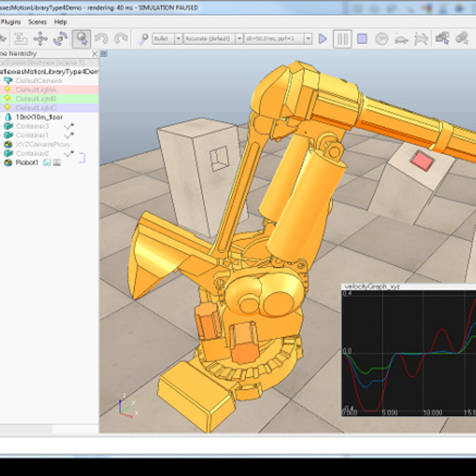
Task: Select the object translate/shift tool
Action: pos(40,39)
